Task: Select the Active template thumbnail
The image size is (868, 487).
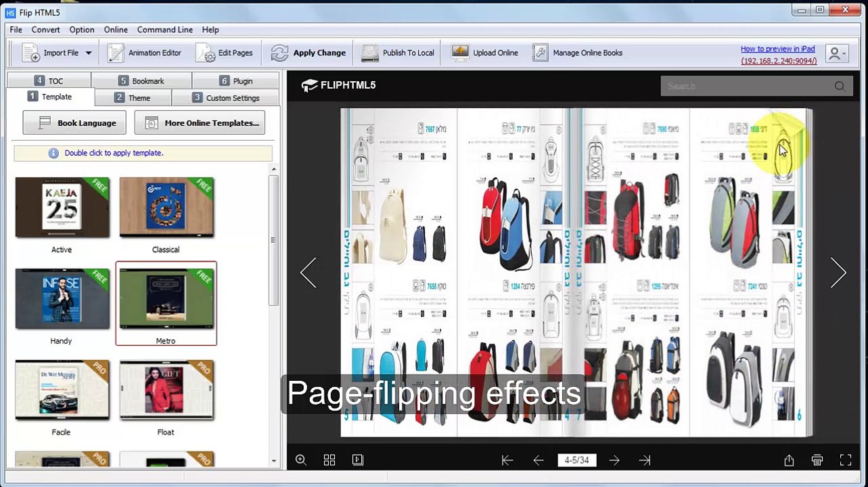Action: (x=62, y=208)
